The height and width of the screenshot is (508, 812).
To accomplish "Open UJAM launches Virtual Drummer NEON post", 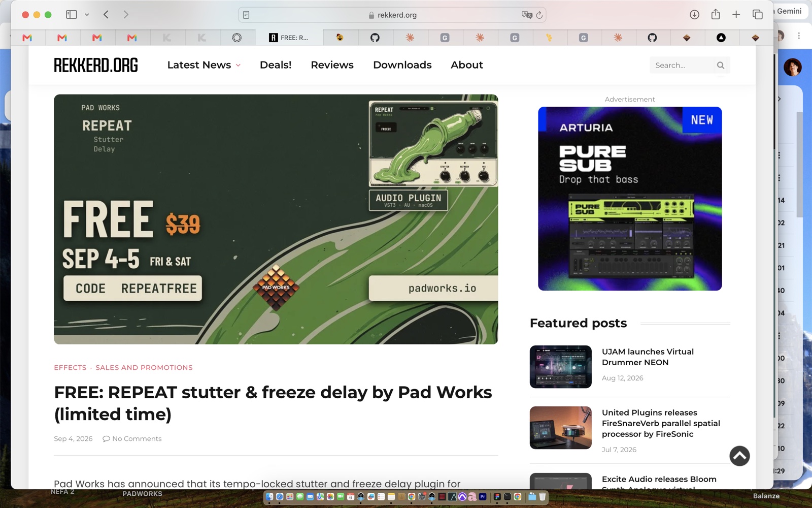I will [648, 357].
